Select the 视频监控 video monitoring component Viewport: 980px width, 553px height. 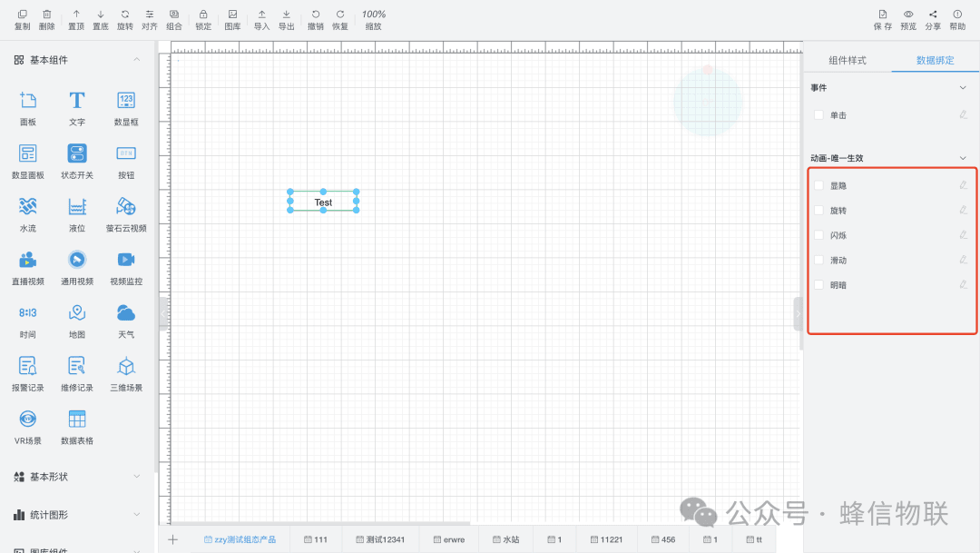click(x=126, y=268)
